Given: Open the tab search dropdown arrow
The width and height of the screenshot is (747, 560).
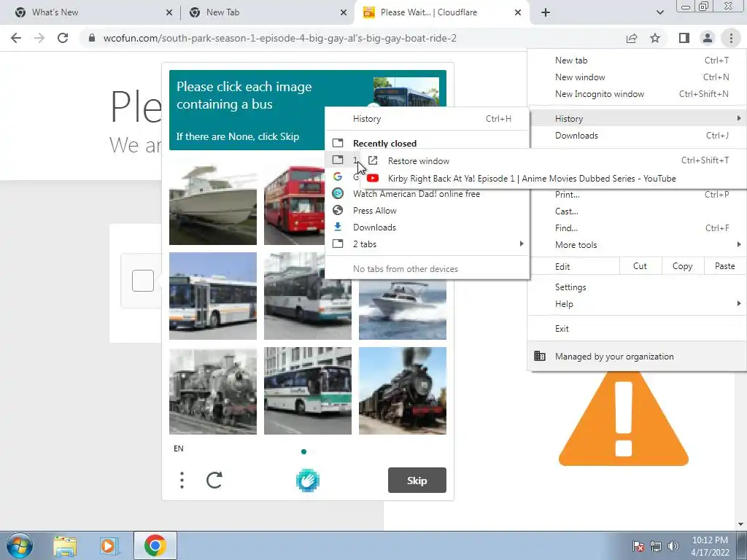Looking at the screenshot, I should coord(659,12).
